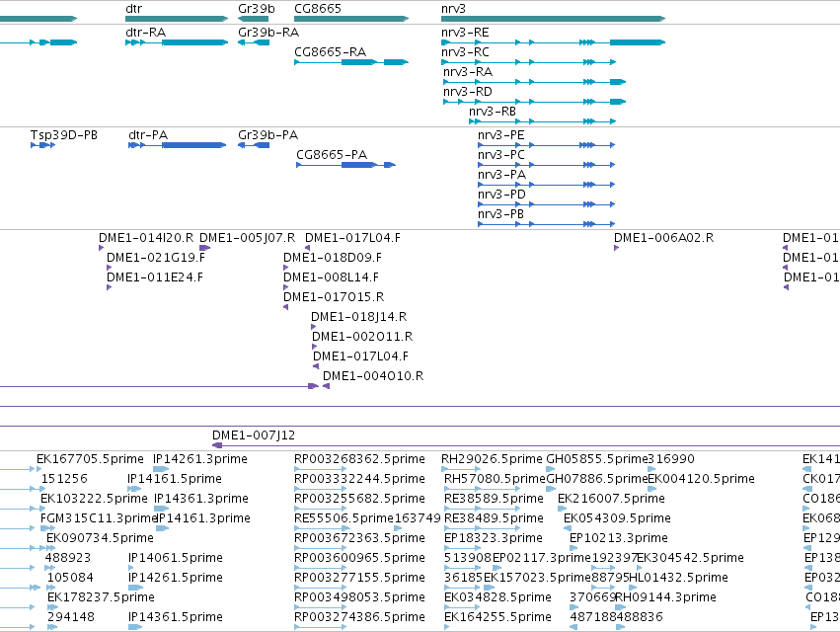Select the nrv3-PE protein feature
This screenshot has height=632, width=840.
pyautogui.click(x=547, y=145)
